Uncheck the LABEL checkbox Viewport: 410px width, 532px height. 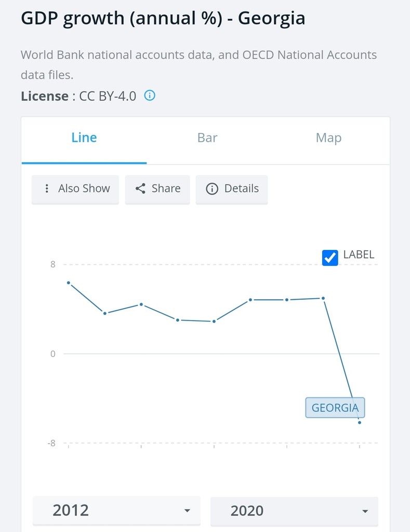330,258
